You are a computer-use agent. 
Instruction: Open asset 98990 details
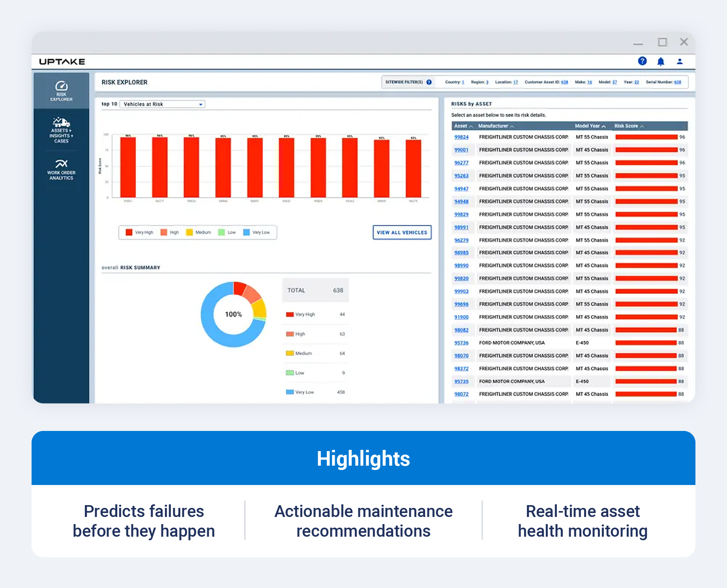click(461, 266)
